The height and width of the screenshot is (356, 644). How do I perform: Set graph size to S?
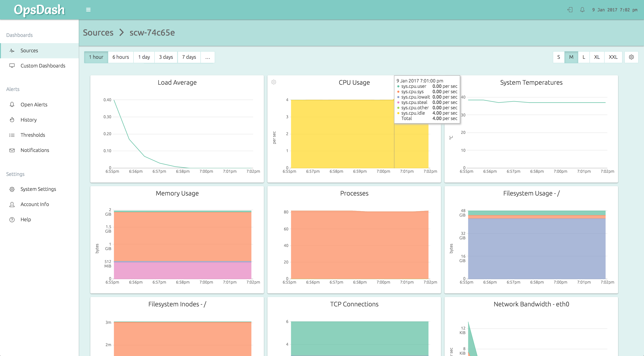(x=559, y=57)
